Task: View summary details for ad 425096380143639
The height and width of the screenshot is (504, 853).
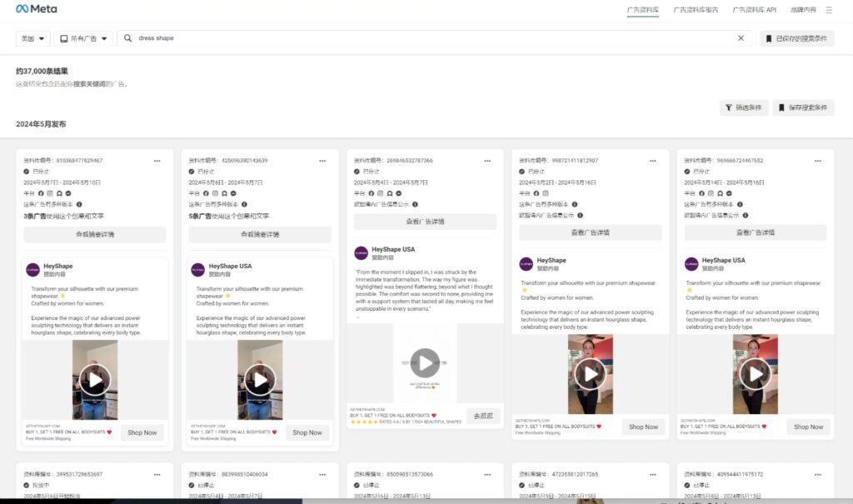Action: click(x=260, y=235)
